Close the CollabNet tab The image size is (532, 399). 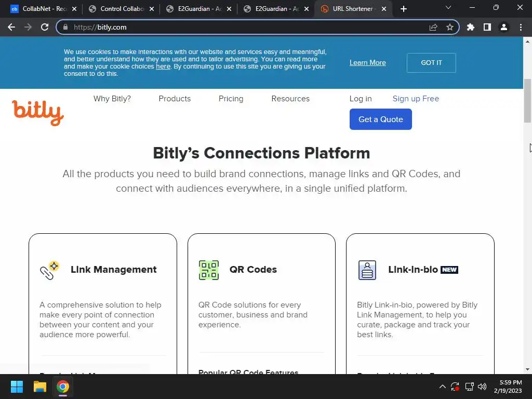(74, 9)
